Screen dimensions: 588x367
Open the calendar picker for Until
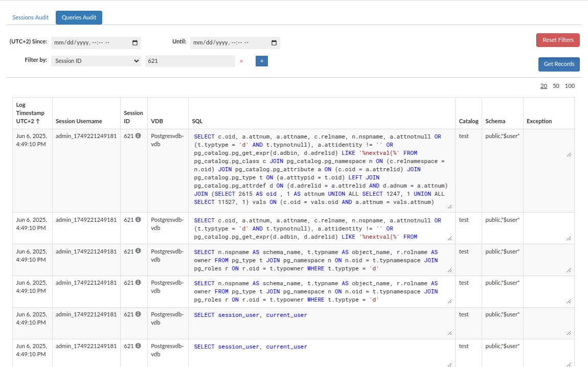point(274,43)
